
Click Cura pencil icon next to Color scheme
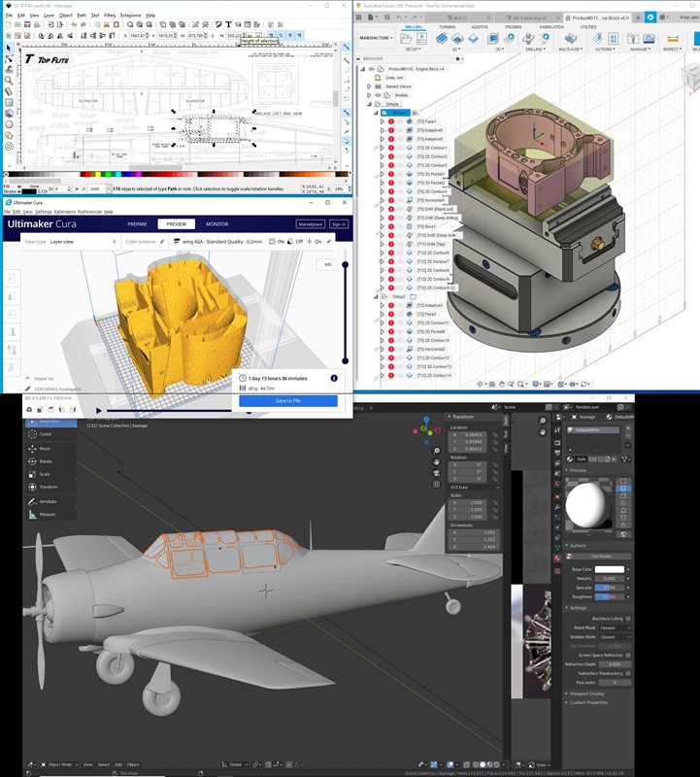161,241
